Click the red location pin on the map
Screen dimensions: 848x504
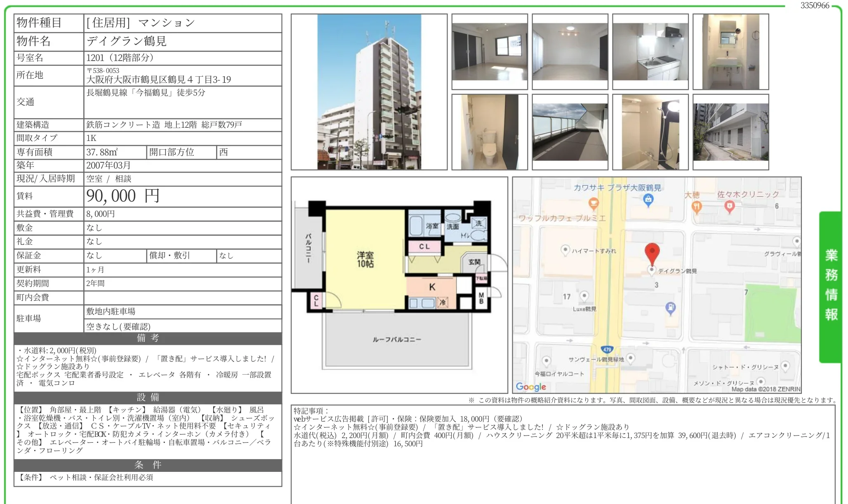coord(652,253)
